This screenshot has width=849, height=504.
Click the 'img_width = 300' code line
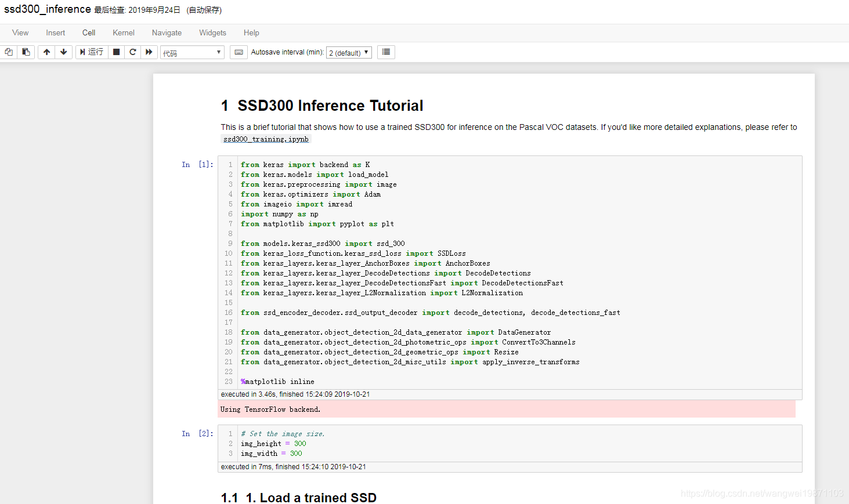point(272,454)
